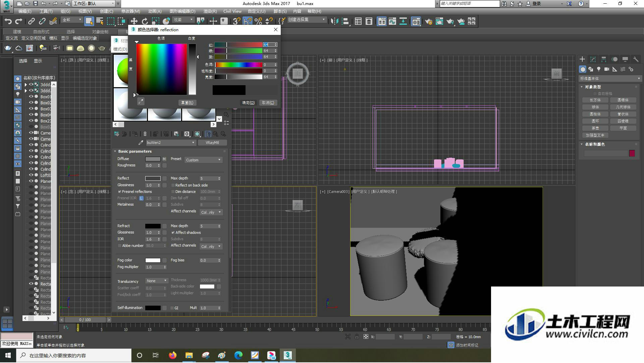Viewport: 644px width, 363px height.
Task: Create a 长方体 box primitive button
Action: tap(595, 100)
